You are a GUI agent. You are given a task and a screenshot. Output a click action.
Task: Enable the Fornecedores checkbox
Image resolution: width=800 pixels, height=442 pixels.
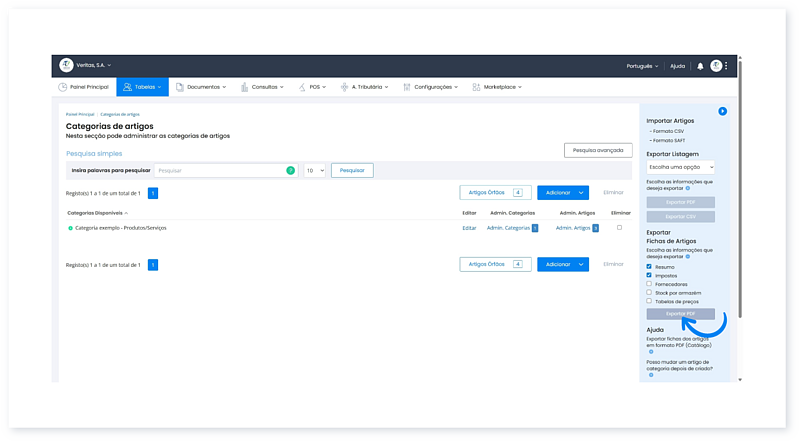click(x=649, y=284)
